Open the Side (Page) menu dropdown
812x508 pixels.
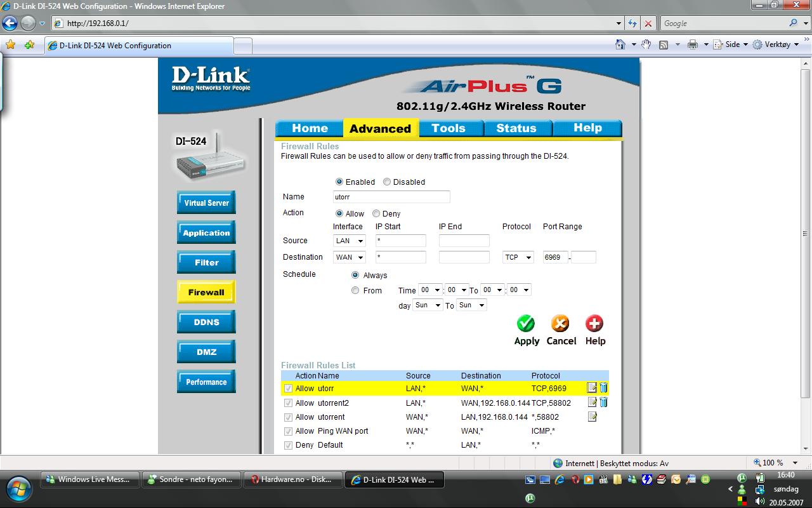tap(731, 44)
